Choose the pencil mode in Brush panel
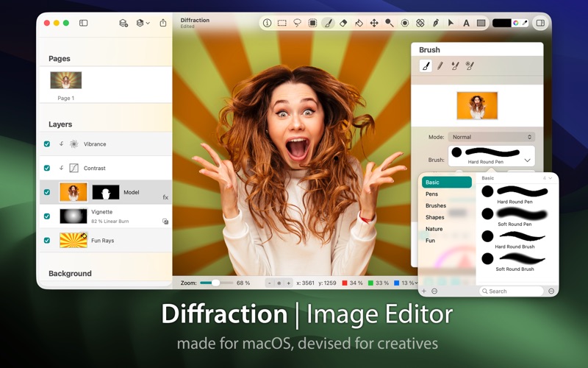588x368 pixels. coord(440,66)
